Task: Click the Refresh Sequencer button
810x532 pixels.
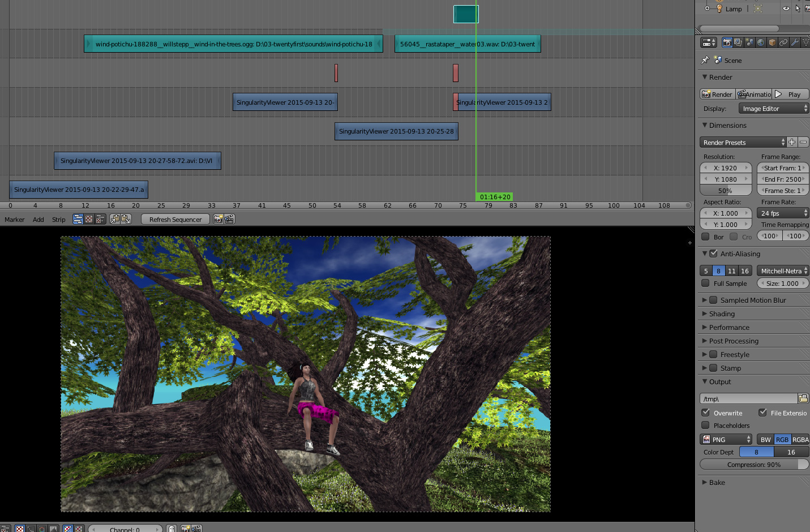Action: click(x=175, y=220)
